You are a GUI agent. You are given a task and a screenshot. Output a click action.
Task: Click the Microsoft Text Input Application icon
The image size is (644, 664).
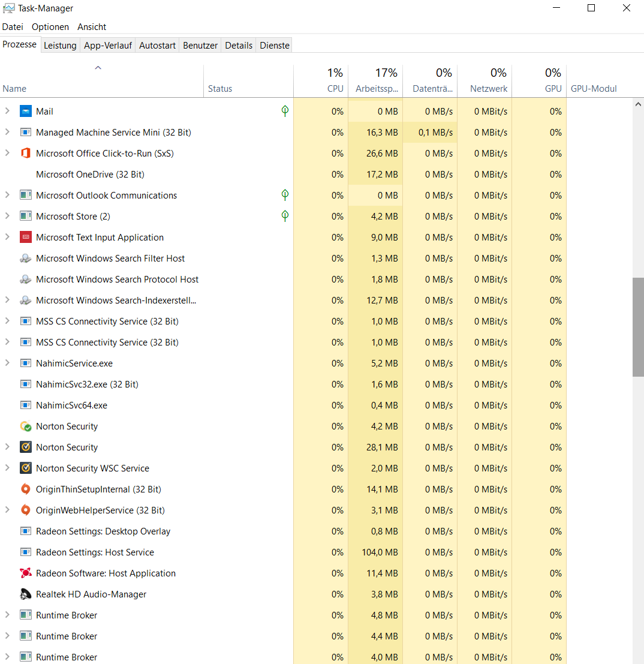click(26, 237)
